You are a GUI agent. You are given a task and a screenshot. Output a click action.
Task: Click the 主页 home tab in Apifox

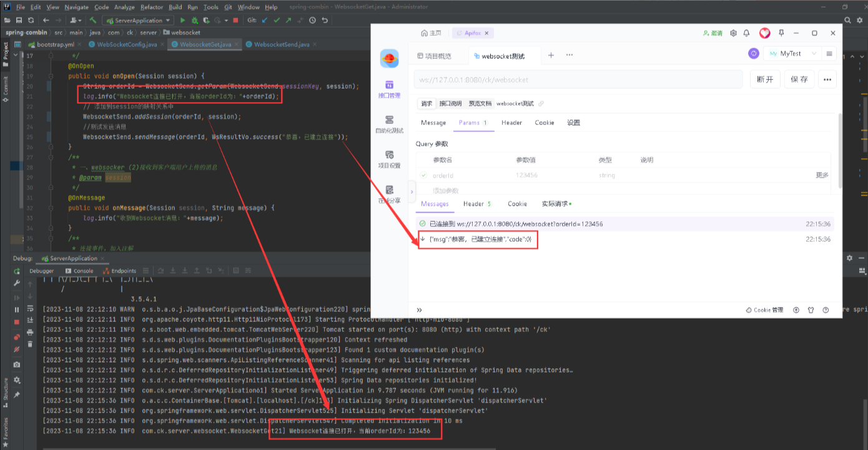[x=432, y=33]
